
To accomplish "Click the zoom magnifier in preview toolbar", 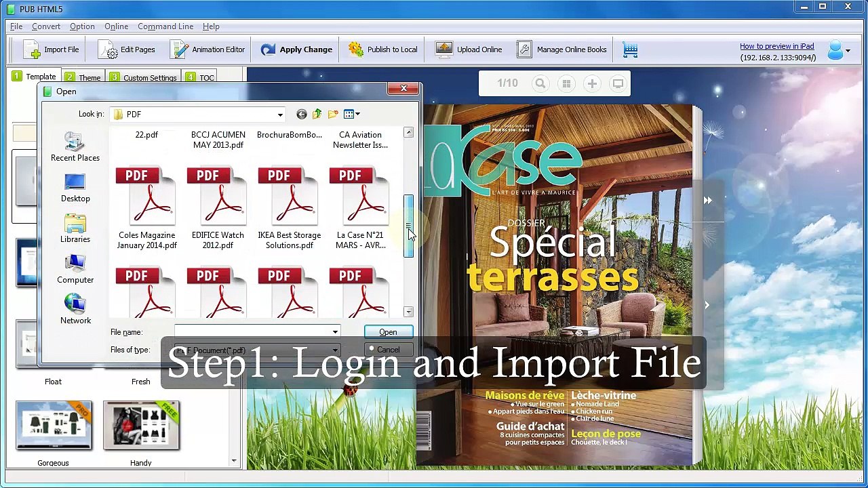I will [540, 83].
